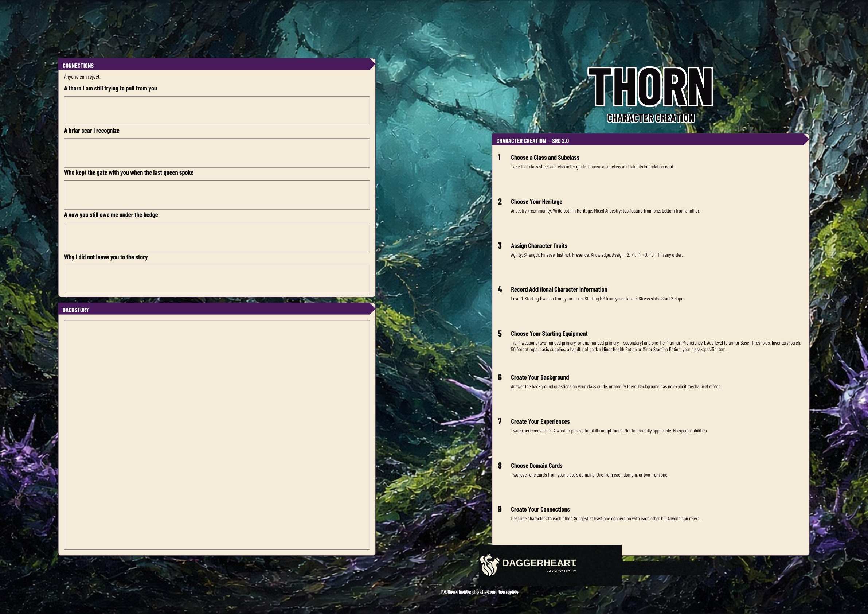Click the 'Two Experiences at +2' description line
Viewport: 868px width, 614px height.
(609, 431)
